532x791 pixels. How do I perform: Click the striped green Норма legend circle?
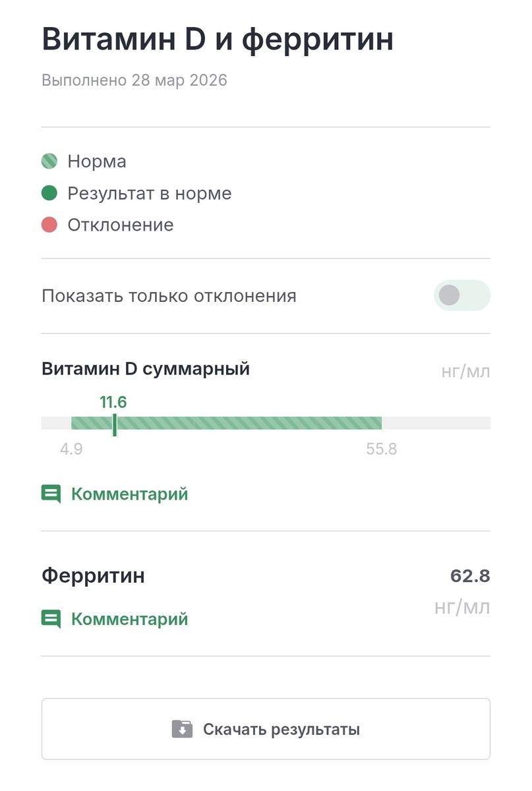pos(49,161)
